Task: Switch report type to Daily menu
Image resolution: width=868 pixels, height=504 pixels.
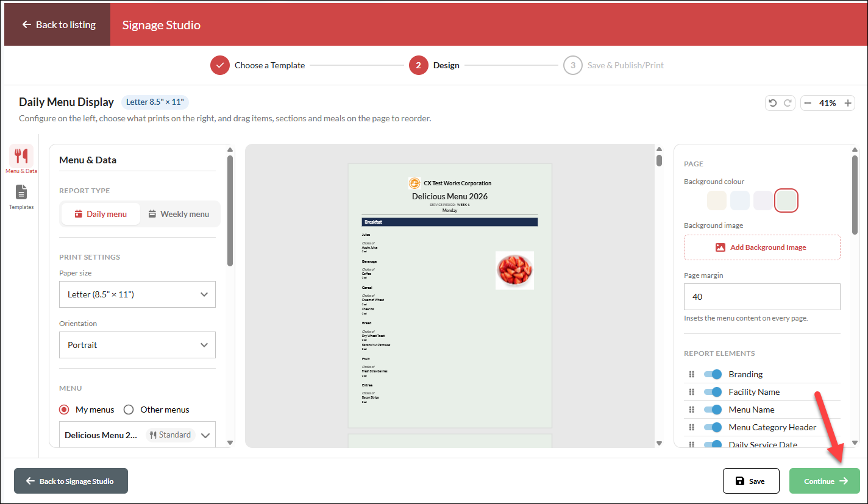Action: pyautogui.click(x=101, y=214)
